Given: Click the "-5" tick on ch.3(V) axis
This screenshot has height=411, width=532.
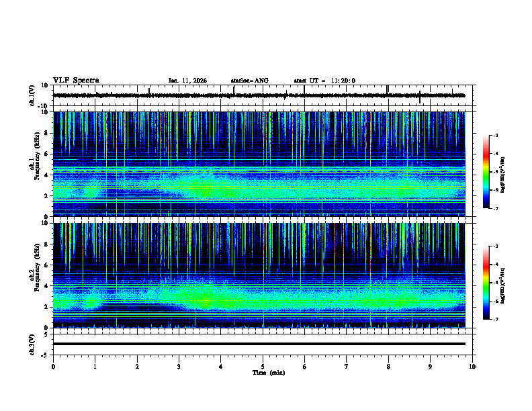Looking at the screenshot, I should tap(46, 355).
